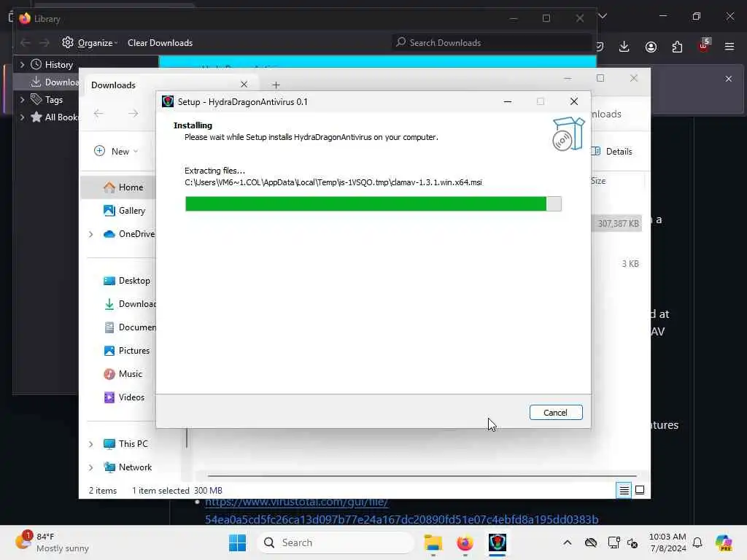Expand the Network node

91,467
